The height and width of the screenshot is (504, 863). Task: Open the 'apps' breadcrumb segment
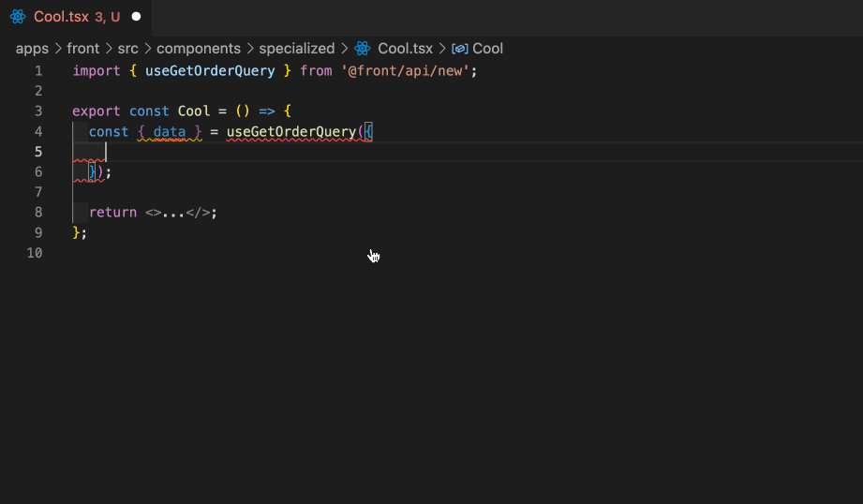click(32, 49)
